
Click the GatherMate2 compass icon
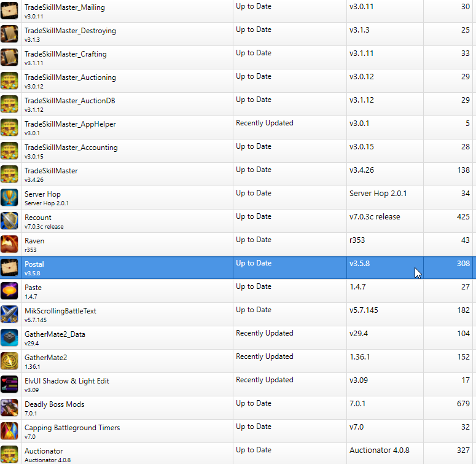(9, 361)
